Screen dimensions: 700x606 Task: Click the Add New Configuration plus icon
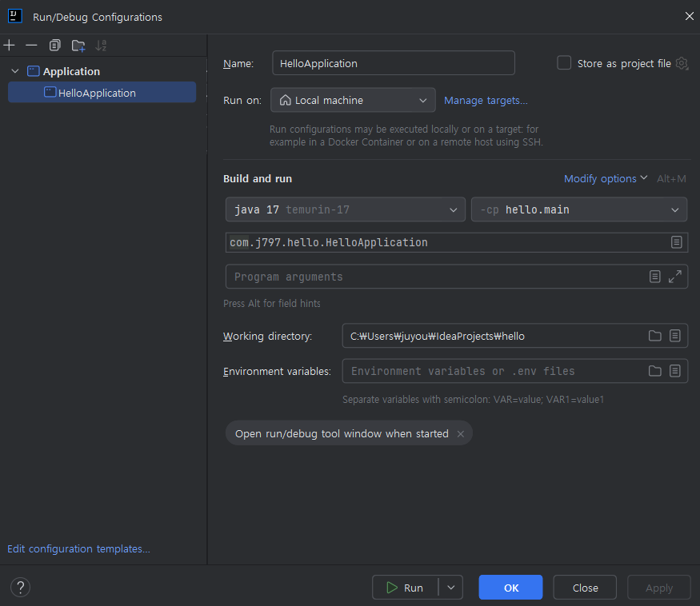tap(10, 46)
